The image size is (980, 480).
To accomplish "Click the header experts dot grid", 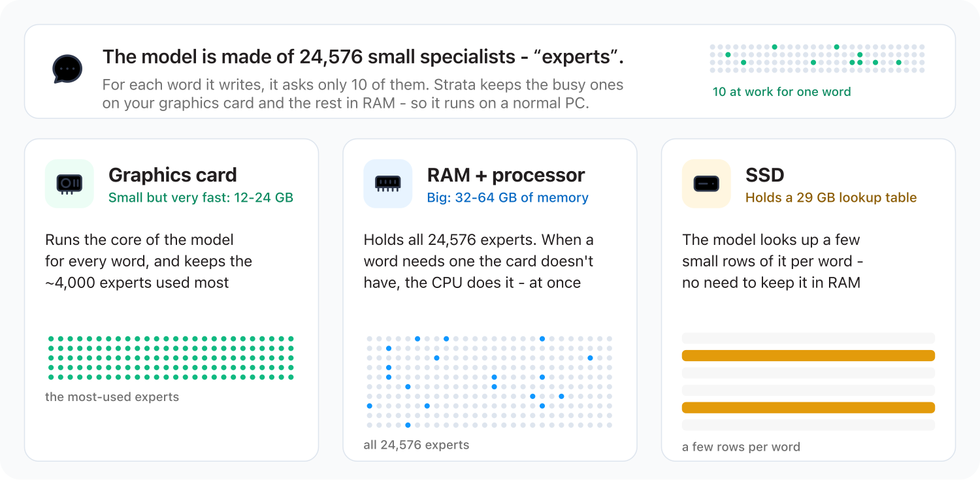I will [817, 59].
